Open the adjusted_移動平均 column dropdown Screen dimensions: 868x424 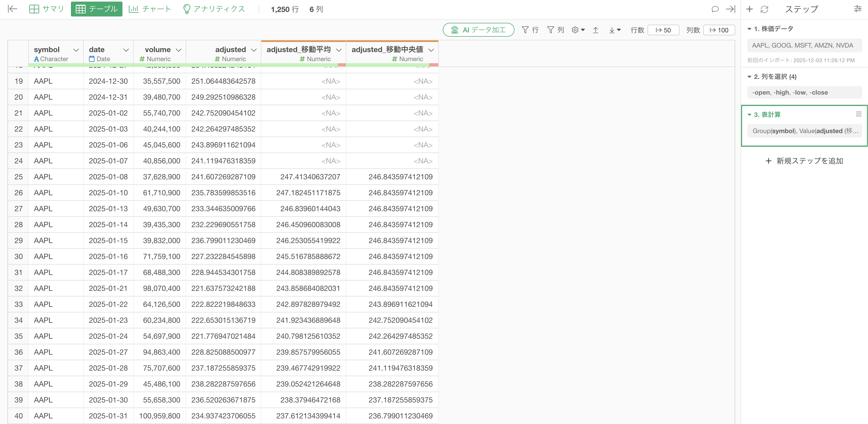click(x=339, y=50)
